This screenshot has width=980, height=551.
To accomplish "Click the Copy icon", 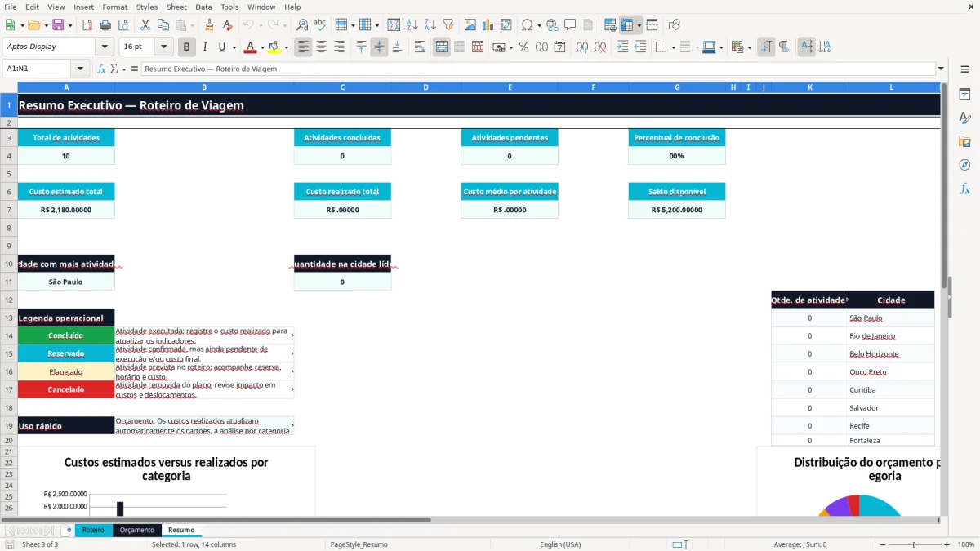I will pyautogui.click(x=163, y=25).
